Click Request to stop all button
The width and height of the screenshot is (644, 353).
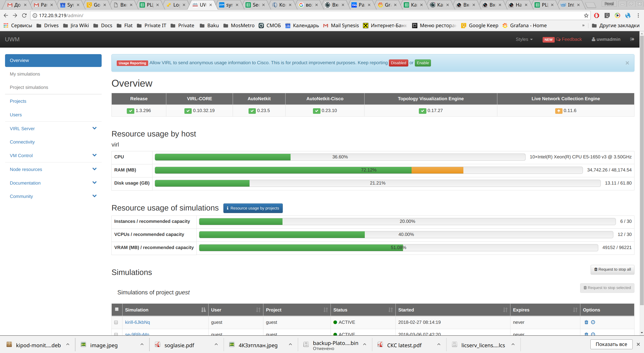click(612, 269)
